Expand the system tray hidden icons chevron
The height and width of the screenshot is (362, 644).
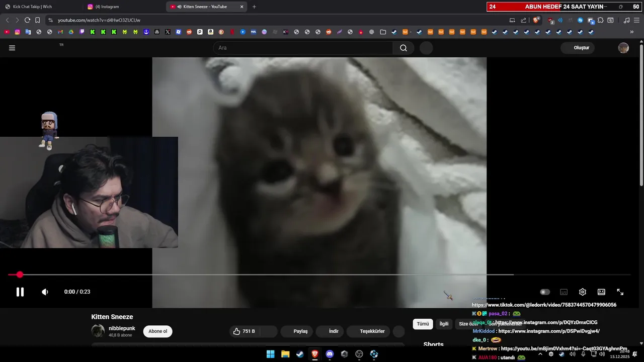coord(540,354)
